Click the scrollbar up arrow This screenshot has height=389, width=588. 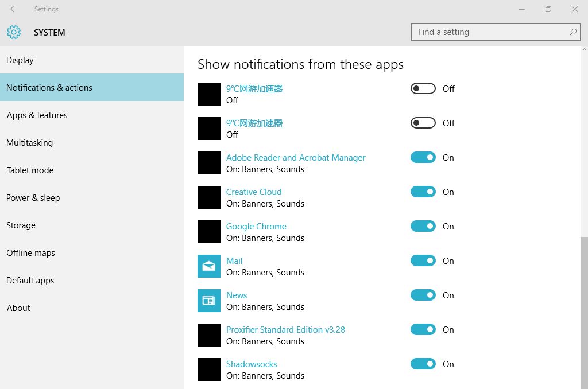pos(584,49)
